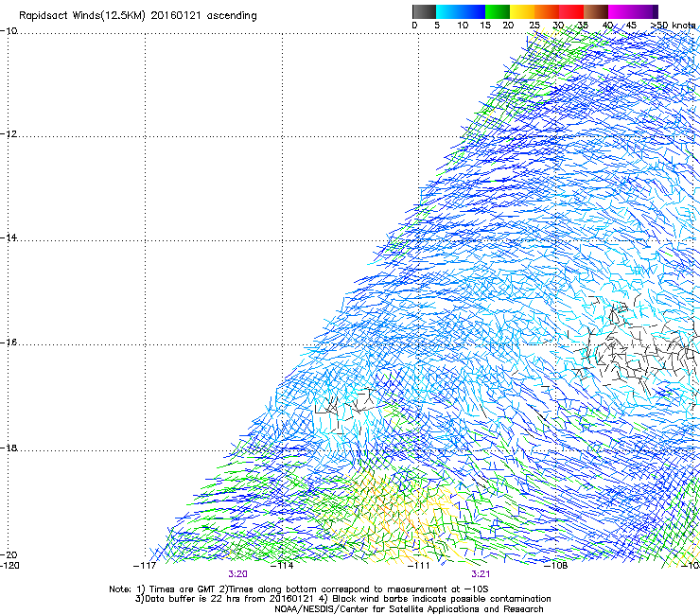
Task: Click the red 30–35 knots legend segment
Action: pyautogui.click(x=571, y=11)
